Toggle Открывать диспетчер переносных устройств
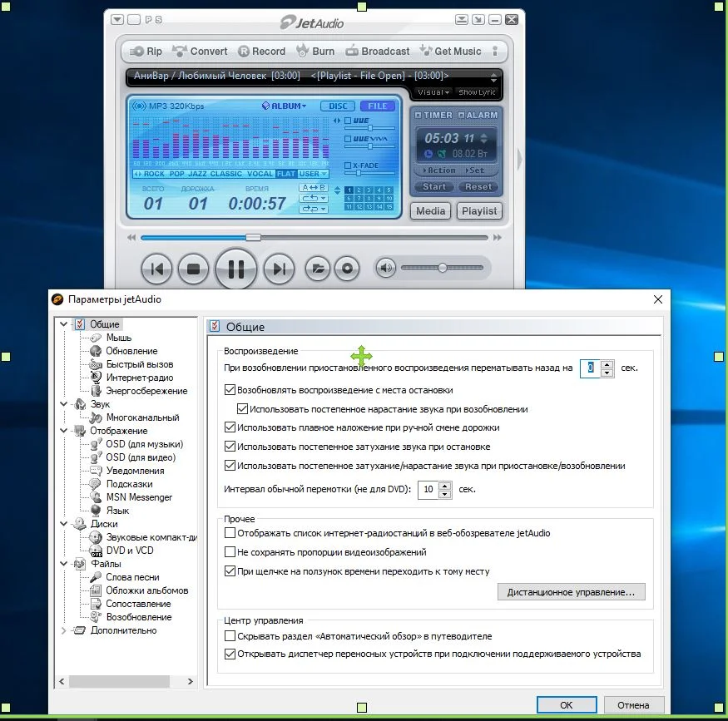This screenshot has width=728, height=721. click(230, 654)
